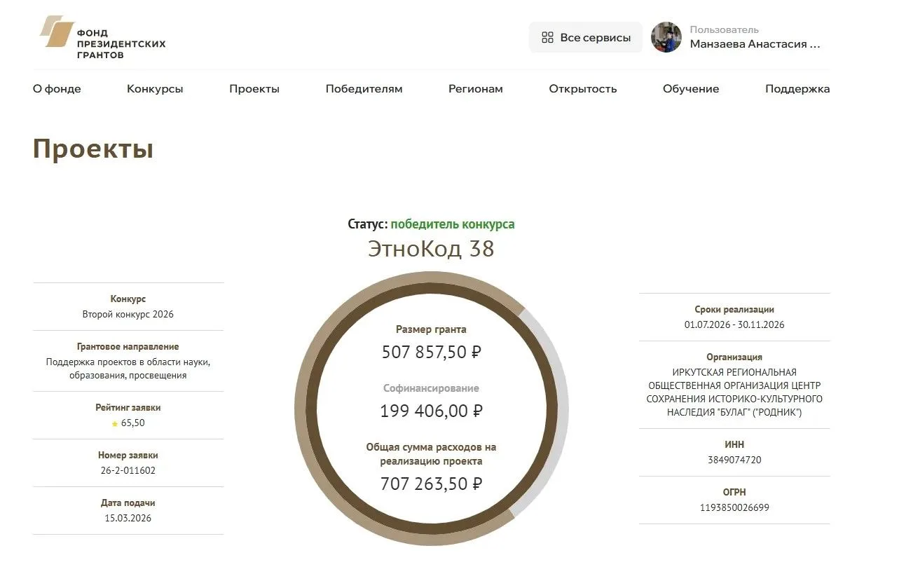Click the Сроки реализации label
899x588 pixels.
[x=734, y=310]
